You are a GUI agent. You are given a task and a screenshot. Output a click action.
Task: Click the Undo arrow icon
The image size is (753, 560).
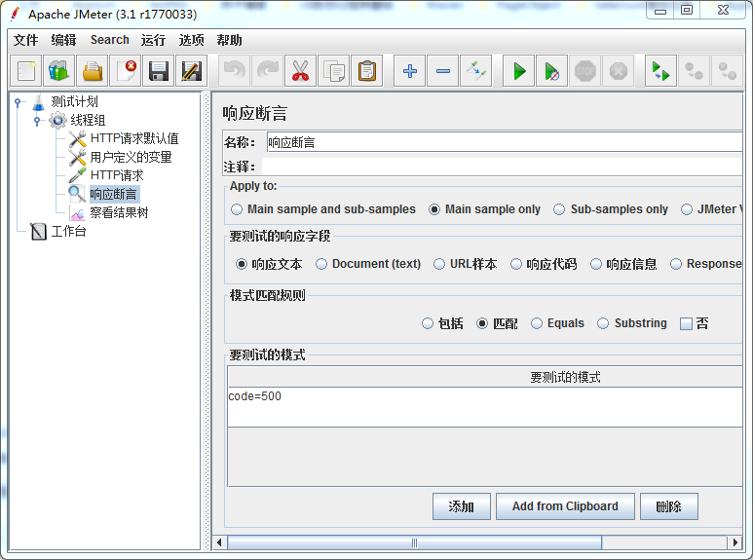pyautogui.click(x=235, y=71)
